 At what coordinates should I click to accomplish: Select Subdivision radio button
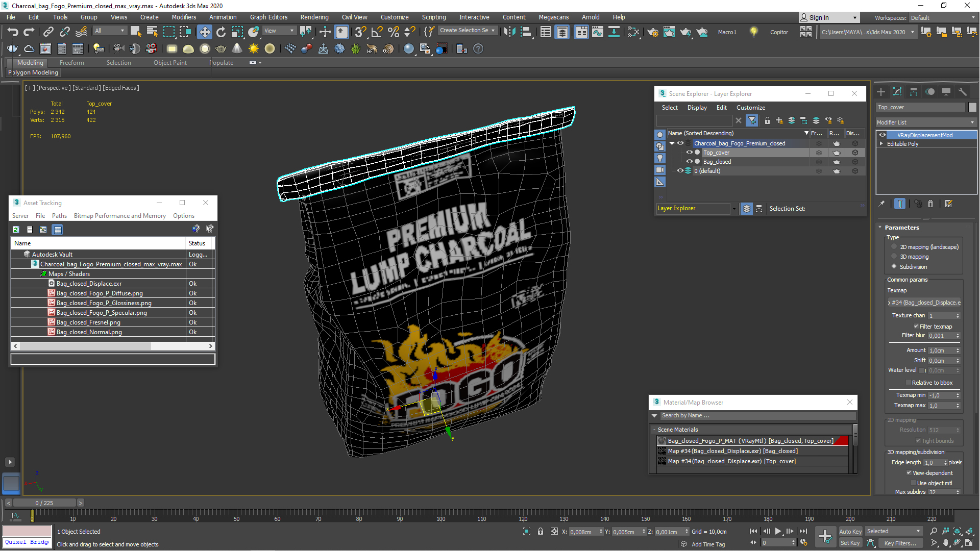coord(894,266)
